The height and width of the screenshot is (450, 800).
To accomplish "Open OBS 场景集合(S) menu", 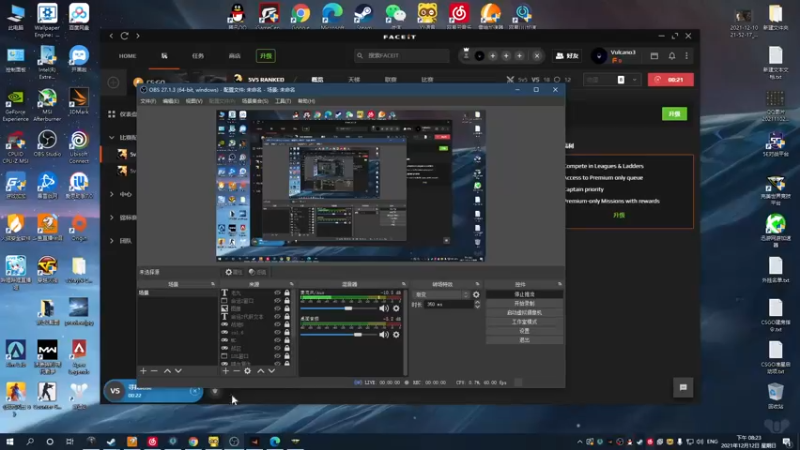I will pyautogui.click(x=255, y=101).
